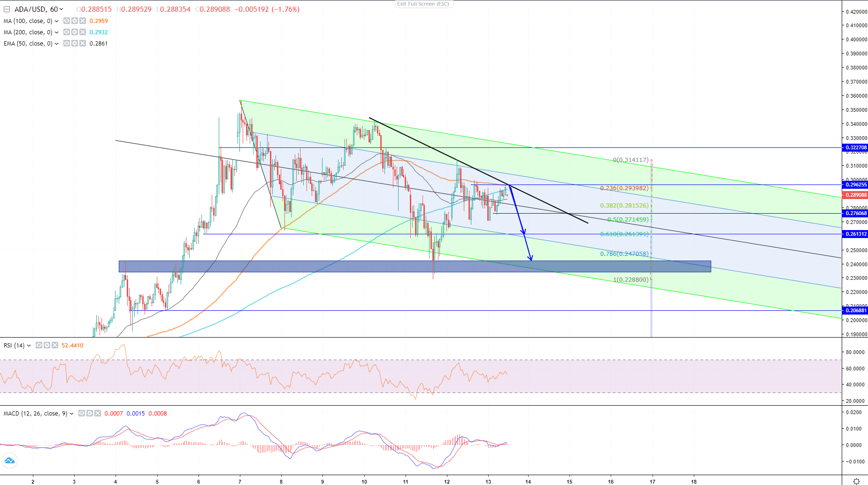
Task: Open settings gear for RSI (14)
Action: (x=47, y=346)
